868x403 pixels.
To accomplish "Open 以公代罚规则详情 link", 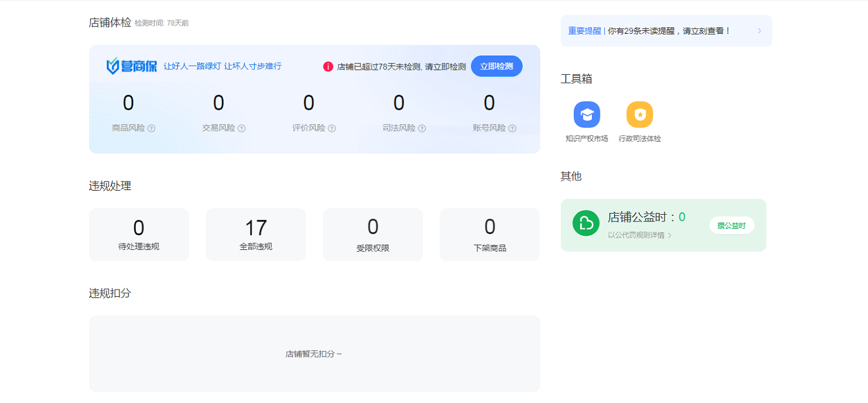I will pyautogui.click(x=640, y=235).
